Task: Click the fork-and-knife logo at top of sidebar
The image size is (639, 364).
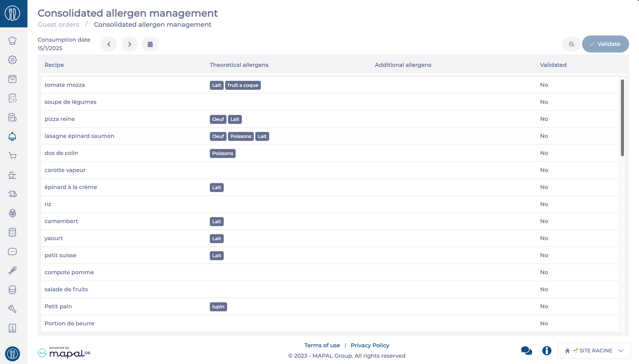Action: pos(13,13)
